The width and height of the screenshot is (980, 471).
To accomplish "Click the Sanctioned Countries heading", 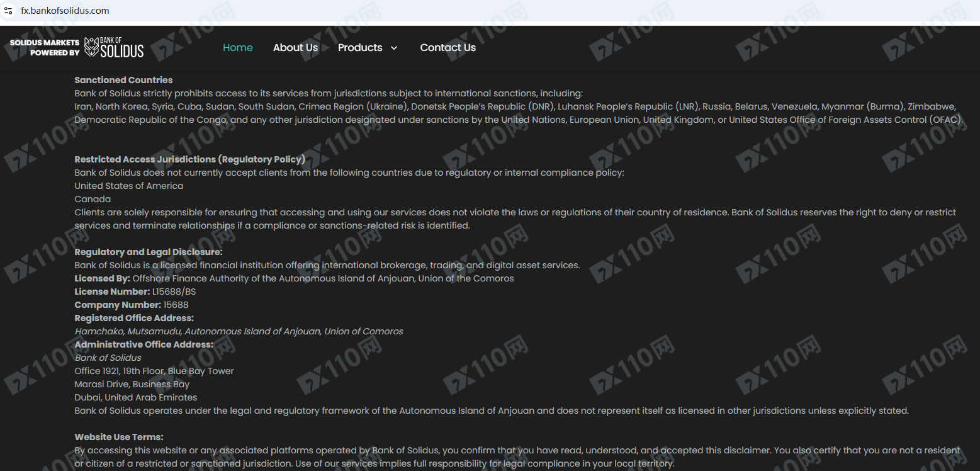I will pyautogui.click(x=123, y=80).
